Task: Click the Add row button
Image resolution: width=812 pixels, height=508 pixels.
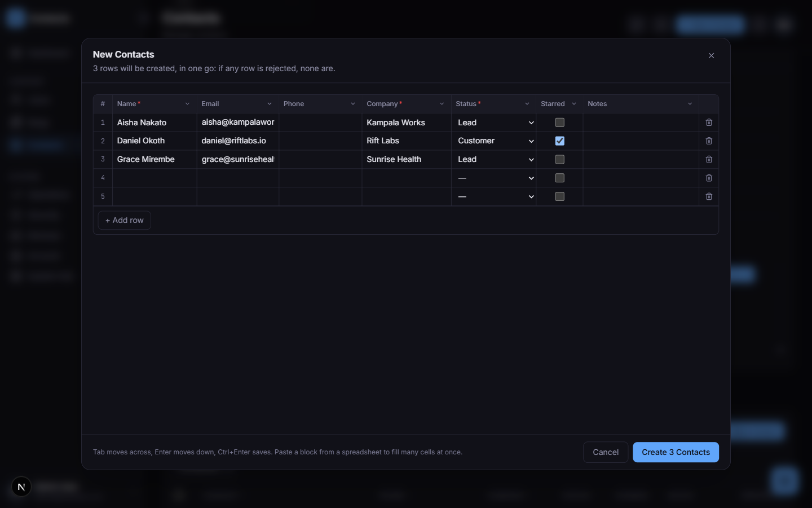Action: tap(125, 220)
